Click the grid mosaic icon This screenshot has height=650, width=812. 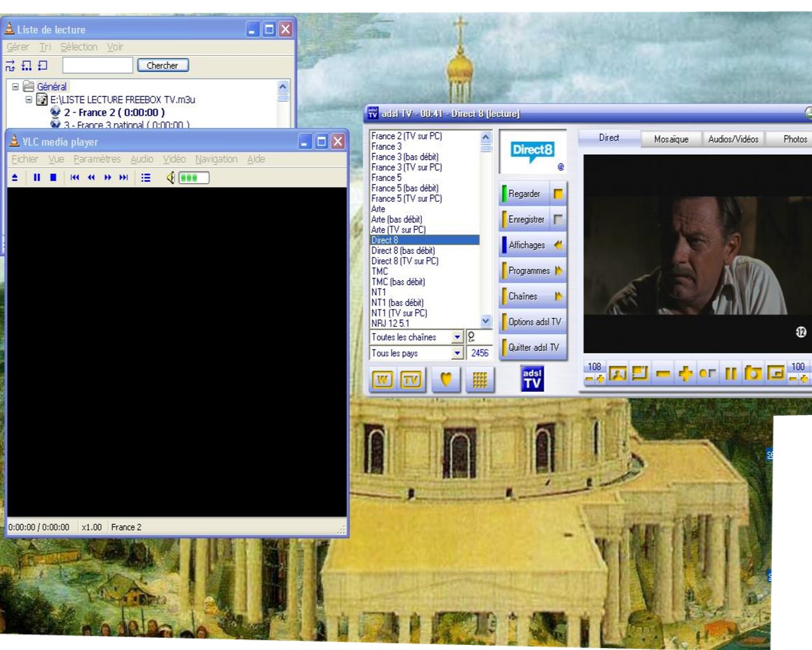480,380
